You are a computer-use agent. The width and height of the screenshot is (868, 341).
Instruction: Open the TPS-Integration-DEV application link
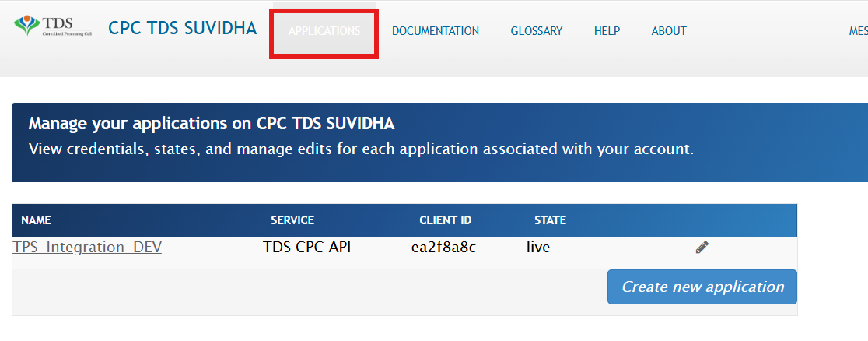pyautogui.click(x=87, y=248)
